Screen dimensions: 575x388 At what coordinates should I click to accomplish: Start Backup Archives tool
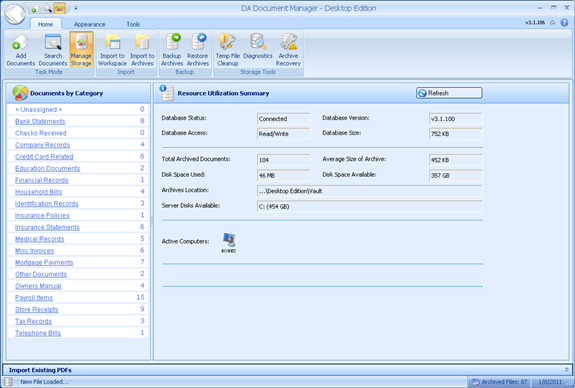pyautogui.click(x=172, y=50)
